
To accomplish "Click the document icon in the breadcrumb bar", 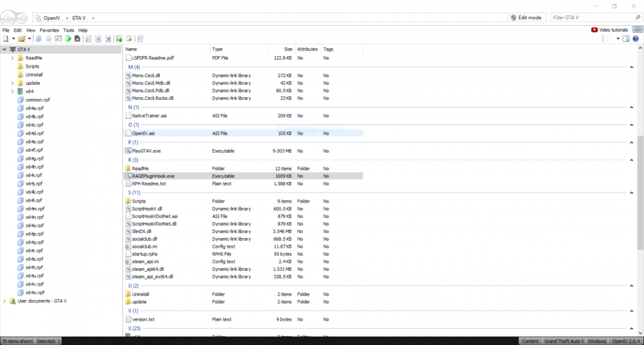I will click(38, 17).
